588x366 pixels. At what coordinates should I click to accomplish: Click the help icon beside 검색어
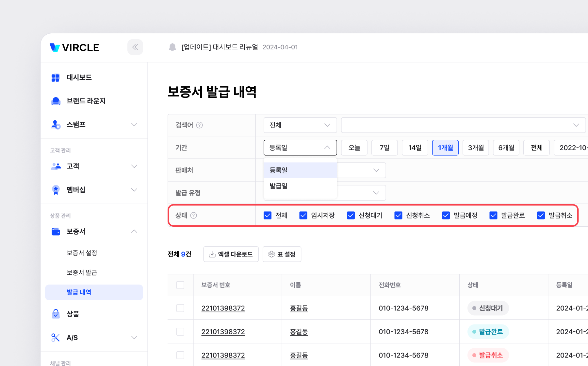point(199,125)
